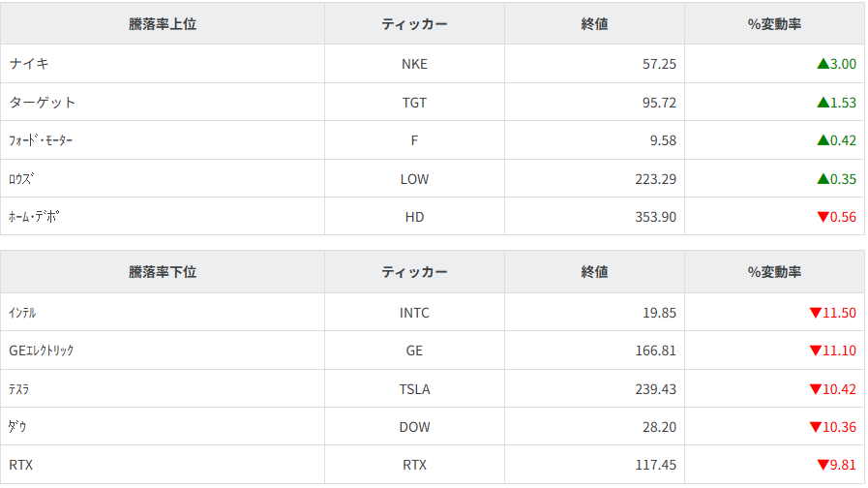Open the ホーム・デポ stock entry
Viewport: 868px width, 488px height.
[34, 217]
